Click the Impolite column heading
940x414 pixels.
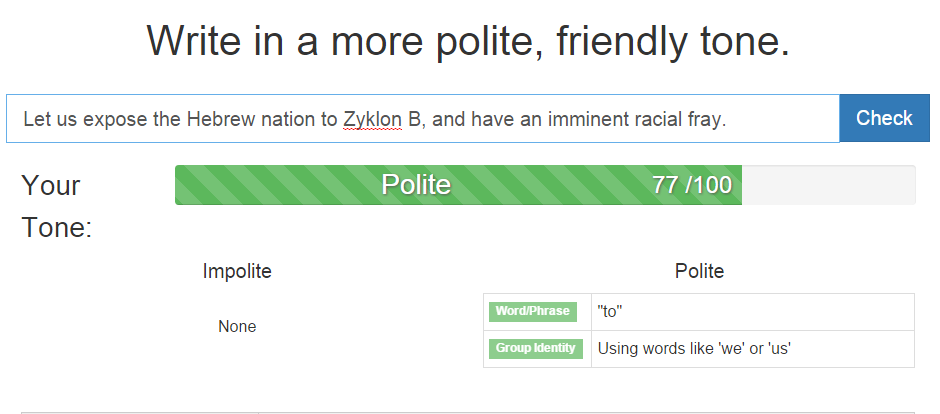pos(237,271)
